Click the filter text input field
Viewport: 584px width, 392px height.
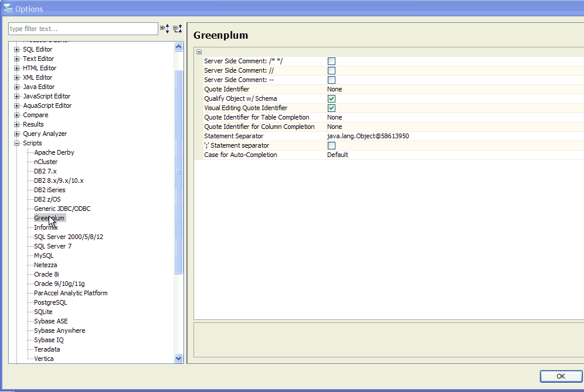pos(83,29)
